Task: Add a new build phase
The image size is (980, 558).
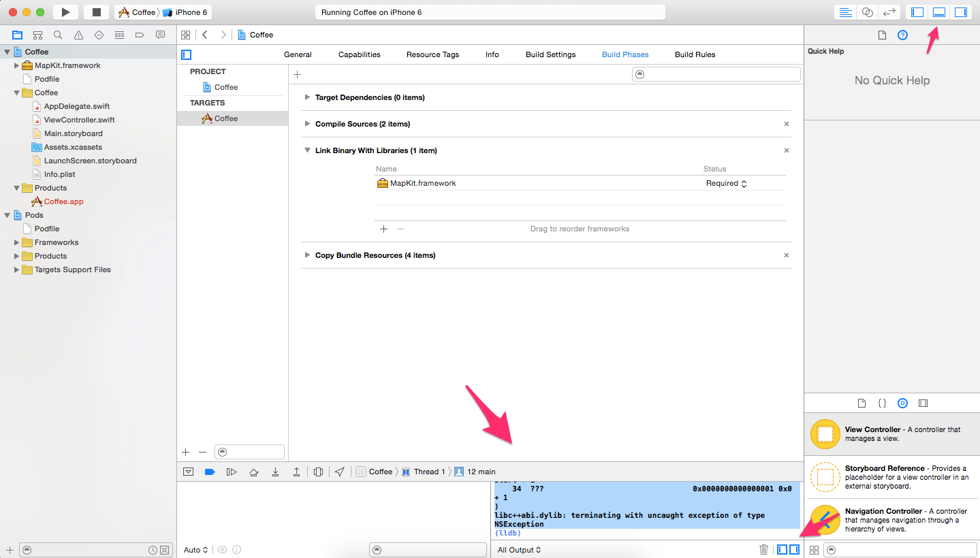Action: pyautogui.click(x=297, y=74)
